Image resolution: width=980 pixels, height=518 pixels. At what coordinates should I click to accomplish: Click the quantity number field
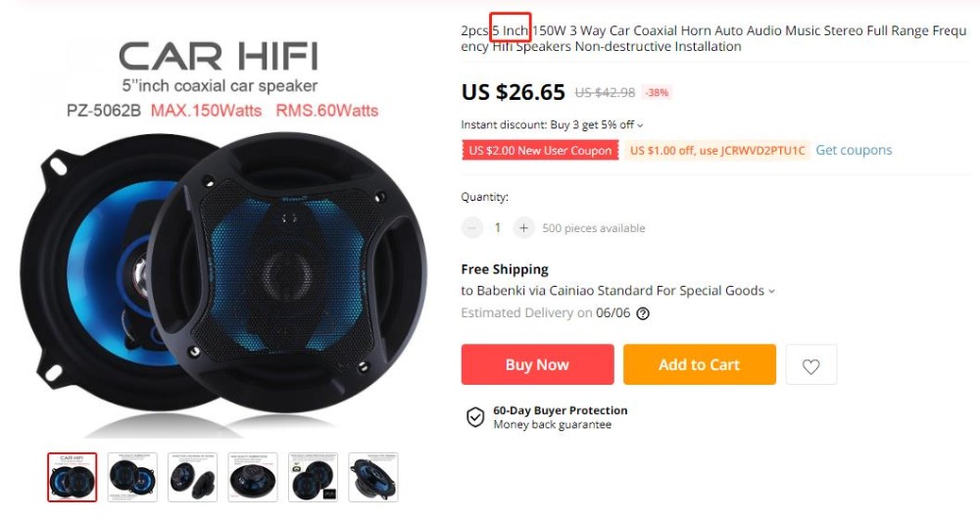(x=498, y=228)
